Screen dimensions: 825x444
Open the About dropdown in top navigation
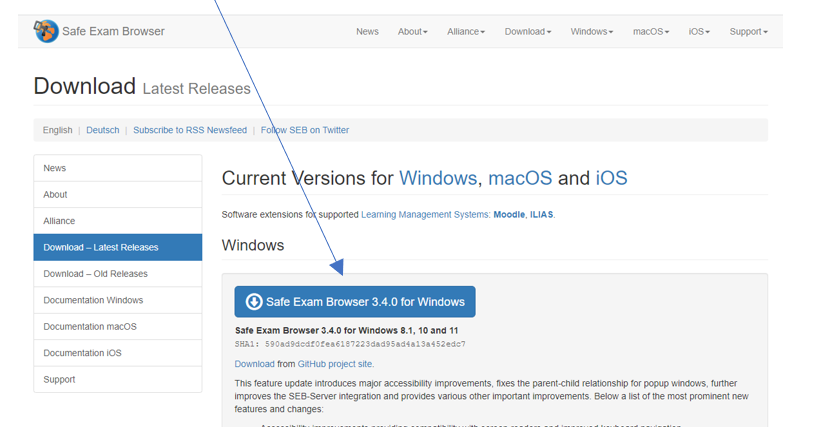(x=412, y=32)
